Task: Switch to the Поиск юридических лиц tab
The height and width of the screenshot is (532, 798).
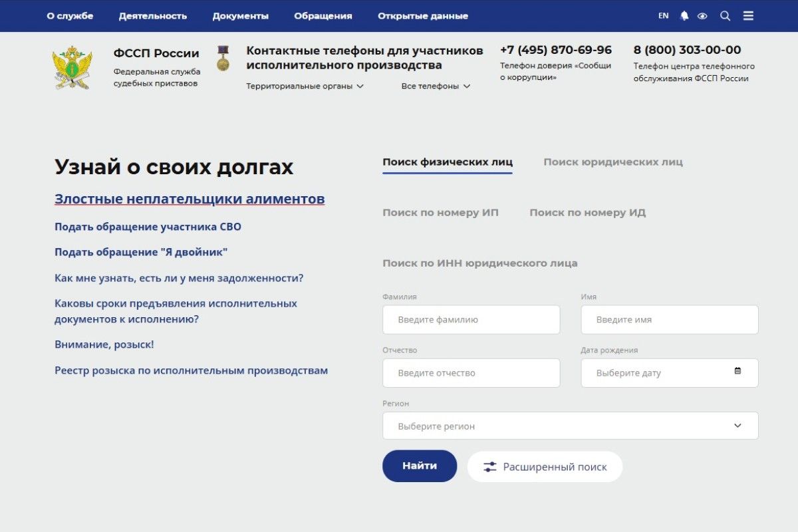Action: click(x=613, y=162)
